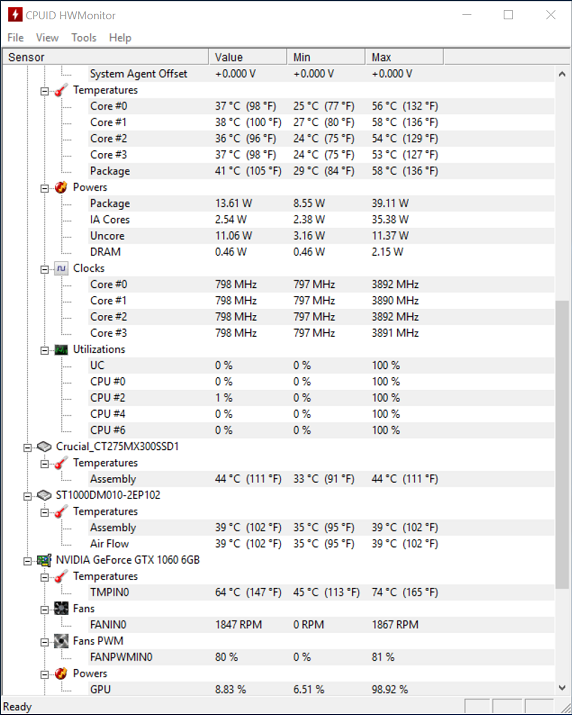Viewport: 572px width, 715px height.
Task: Click the Utilizations chart icon
Action: pos(61,350)
